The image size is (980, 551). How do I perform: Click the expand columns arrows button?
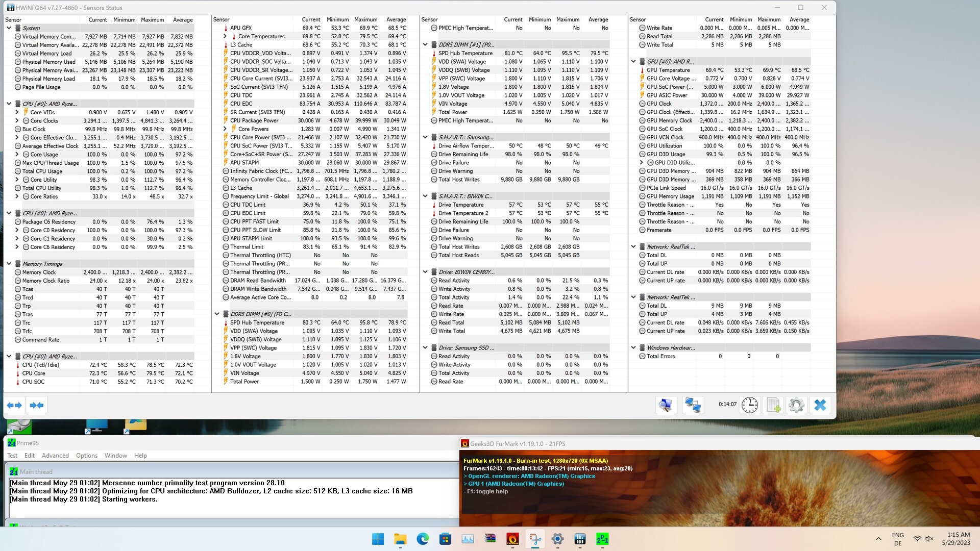(14, 405)
